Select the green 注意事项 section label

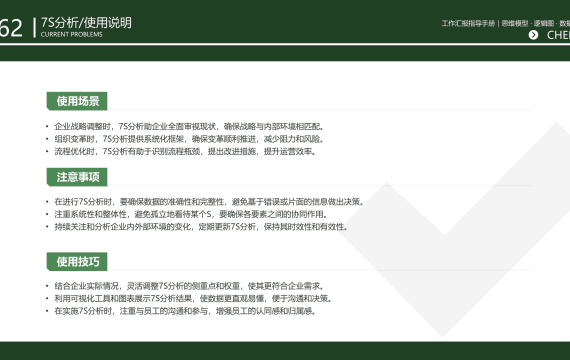(x=77, y=177)
